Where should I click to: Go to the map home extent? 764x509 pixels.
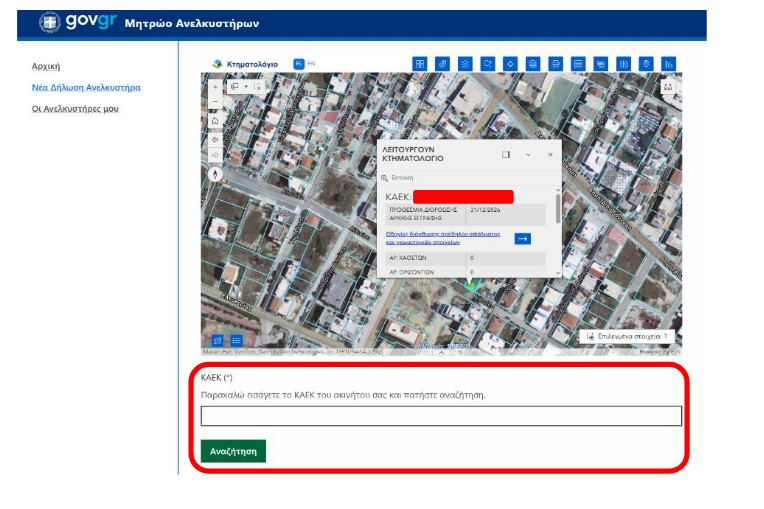215,121
